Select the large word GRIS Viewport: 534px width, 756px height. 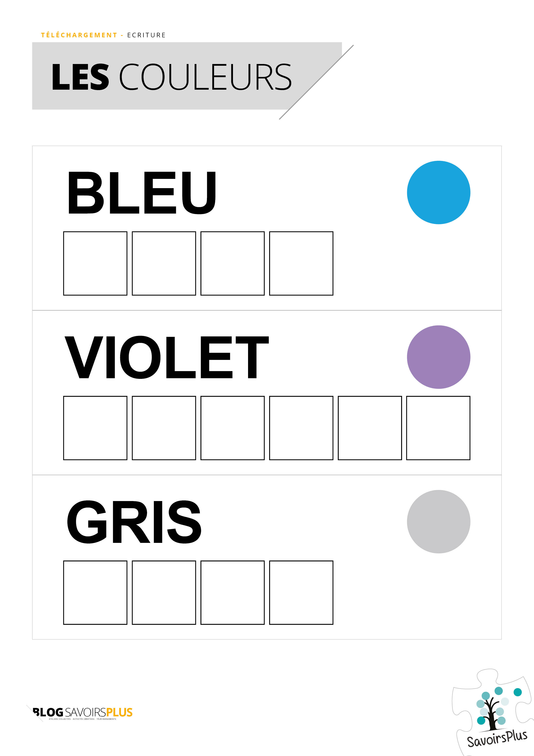(x=133, y=522)
